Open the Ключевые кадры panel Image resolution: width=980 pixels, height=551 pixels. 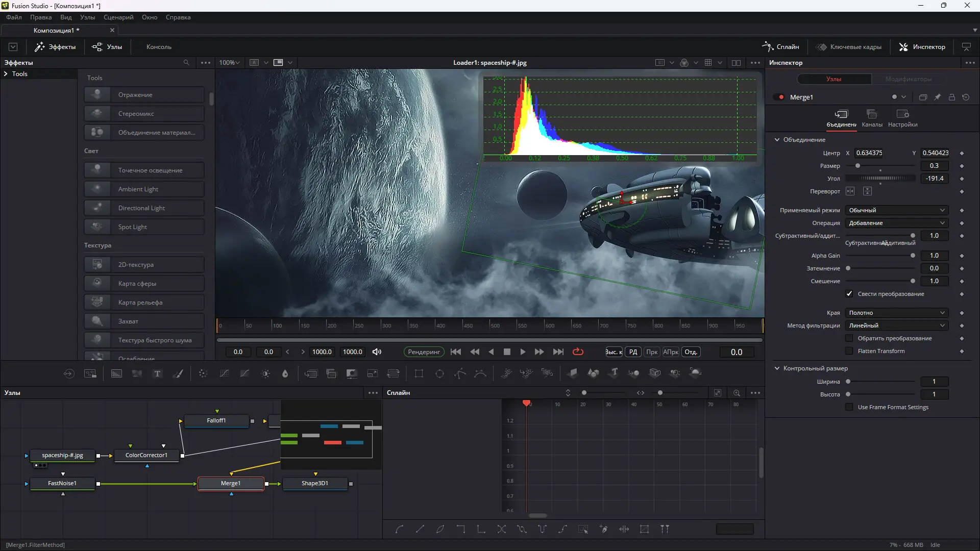(x=849, y=47)
